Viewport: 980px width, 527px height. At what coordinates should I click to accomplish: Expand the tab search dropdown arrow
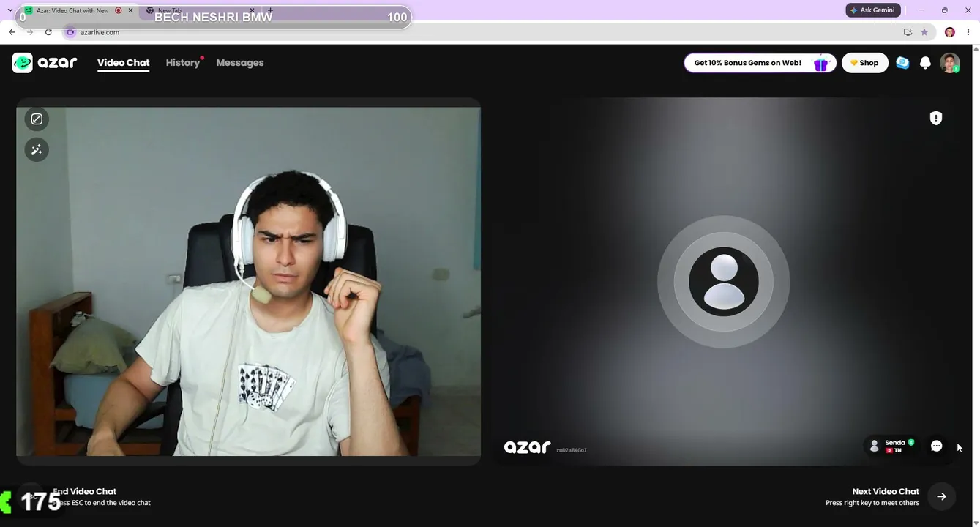tap(10, 11)
